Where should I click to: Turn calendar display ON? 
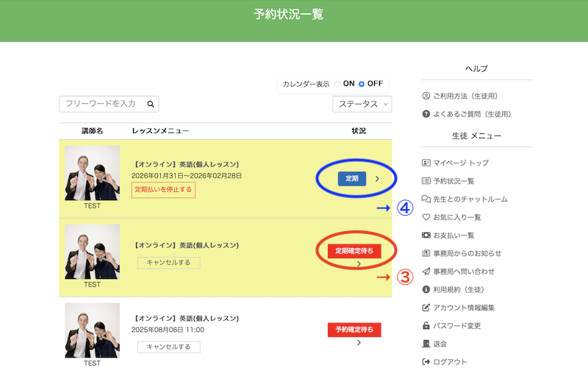tap(337, 84)
